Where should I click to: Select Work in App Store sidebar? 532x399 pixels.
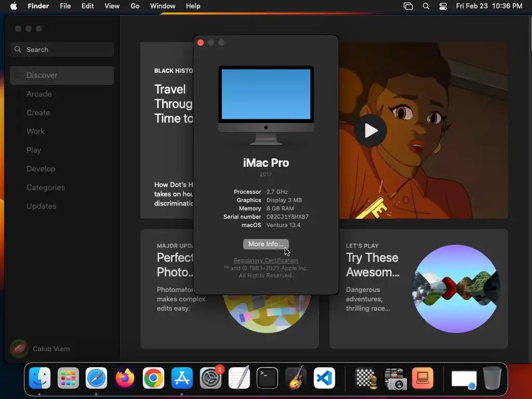point(62,131)
